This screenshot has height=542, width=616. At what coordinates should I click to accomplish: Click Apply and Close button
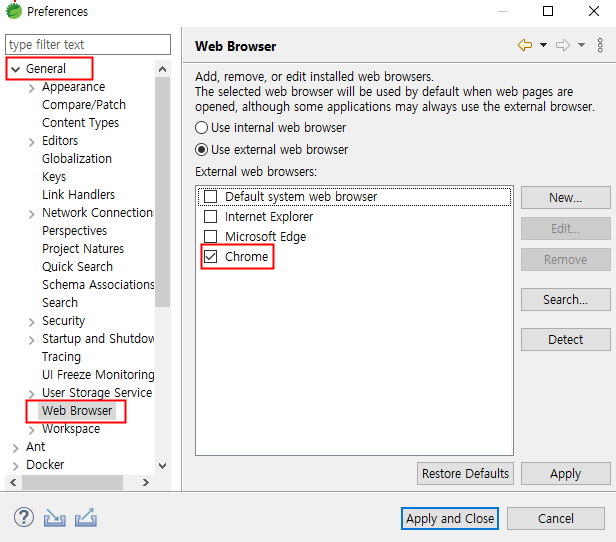click(x=450, y=518)
